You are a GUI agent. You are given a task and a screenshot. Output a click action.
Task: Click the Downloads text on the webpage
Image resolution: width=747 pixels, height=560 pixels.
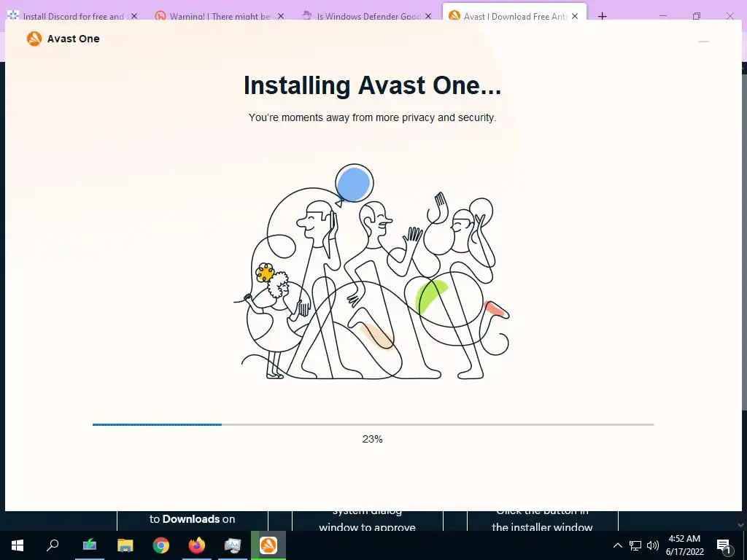coord(192,519)
